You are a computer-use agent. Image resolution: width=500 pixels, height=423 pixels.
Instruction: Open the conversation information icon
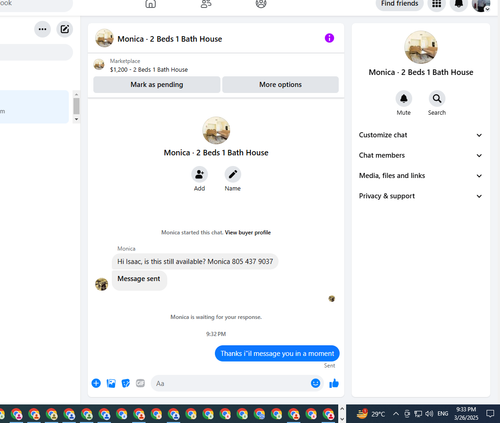click(x=329, y=38)
